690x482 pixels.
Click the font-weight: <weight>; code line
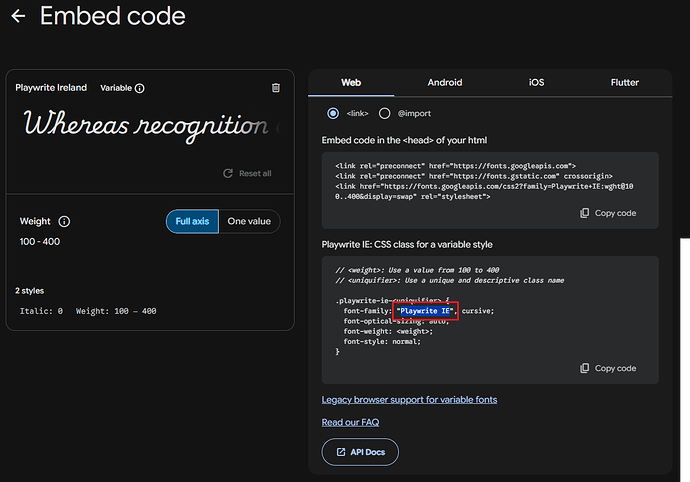[388, 331]
